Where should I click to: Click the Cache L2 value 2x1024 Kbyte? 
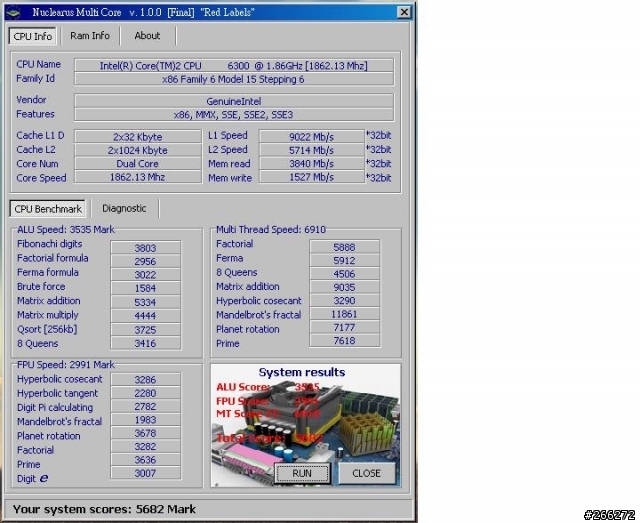[138, 150]
